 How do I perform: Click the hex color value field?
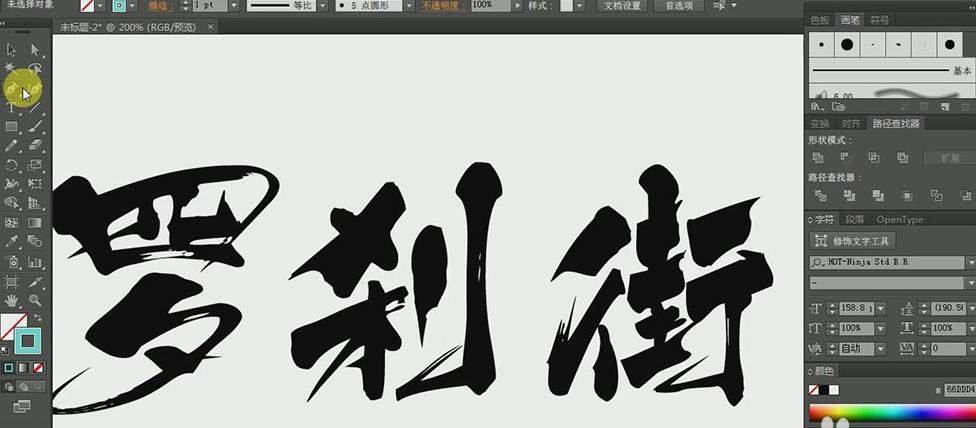tap(958, 390)
